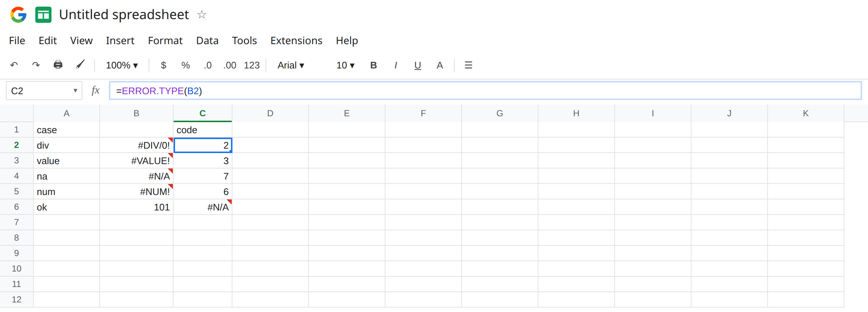Select row 2 header
Screen dimensions: 868x312
pyautogui.click(x=17, y=145)
